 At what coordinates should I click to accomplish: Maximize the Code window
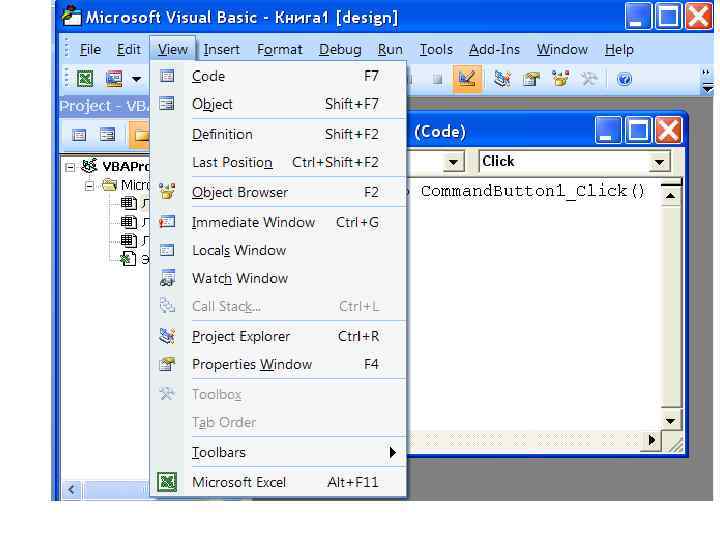point(638,130)
